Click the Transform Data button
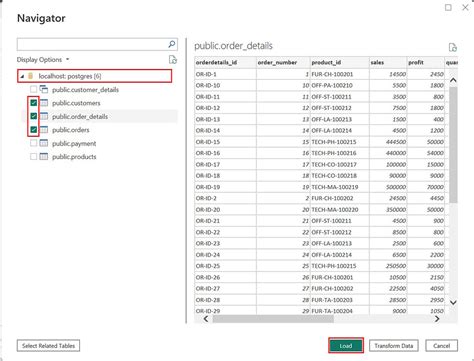This screenshot has height=361, width=474. click(394, 346)
